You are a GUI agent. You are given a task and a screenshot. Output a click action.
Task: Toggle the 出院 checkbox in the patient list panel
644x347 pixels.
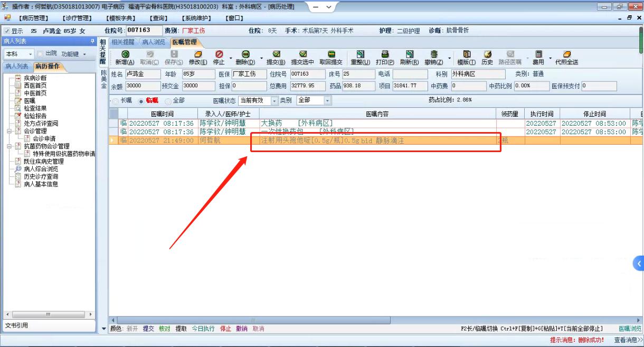(x=40, y=53)
